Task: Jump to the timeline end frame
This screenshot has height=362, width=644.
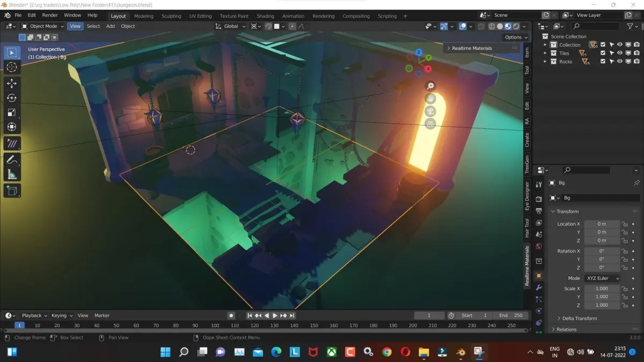Action: (292, 315)
